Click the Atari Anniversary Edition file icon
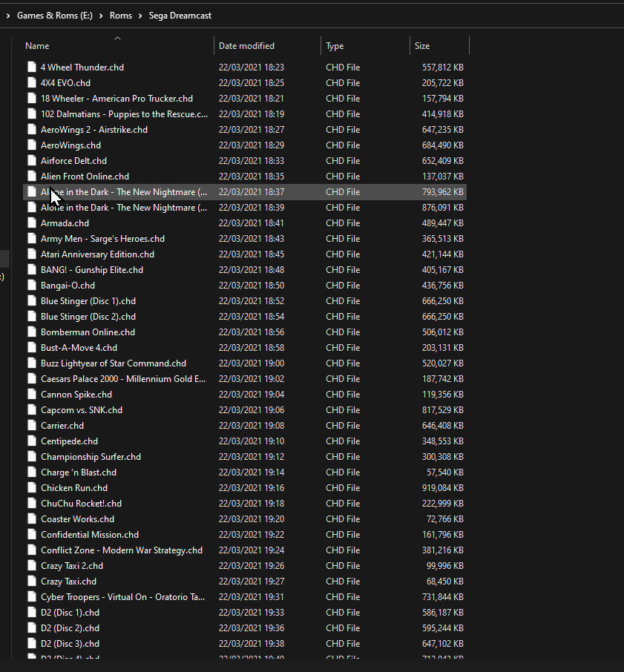The width and height of the screenshot is (624, 672). point(32,254)
